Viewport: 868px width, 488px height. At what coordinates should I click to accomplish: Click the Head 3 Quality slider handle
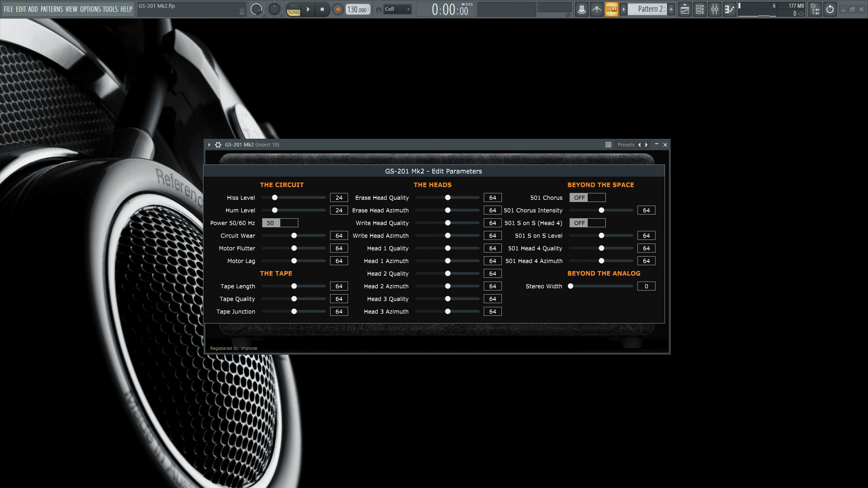448,299
